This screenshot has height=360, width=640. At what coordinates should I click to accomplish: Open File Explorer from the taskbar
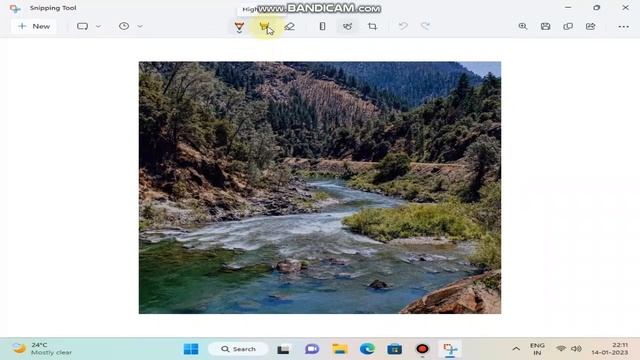click(x=340, y=349)
